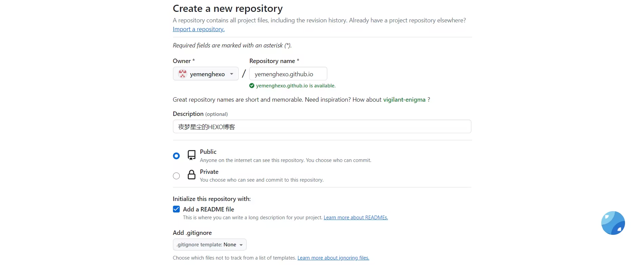Focus the Repository name text field
The width and height of the screenshot is (644, 265).
point(288,74)
